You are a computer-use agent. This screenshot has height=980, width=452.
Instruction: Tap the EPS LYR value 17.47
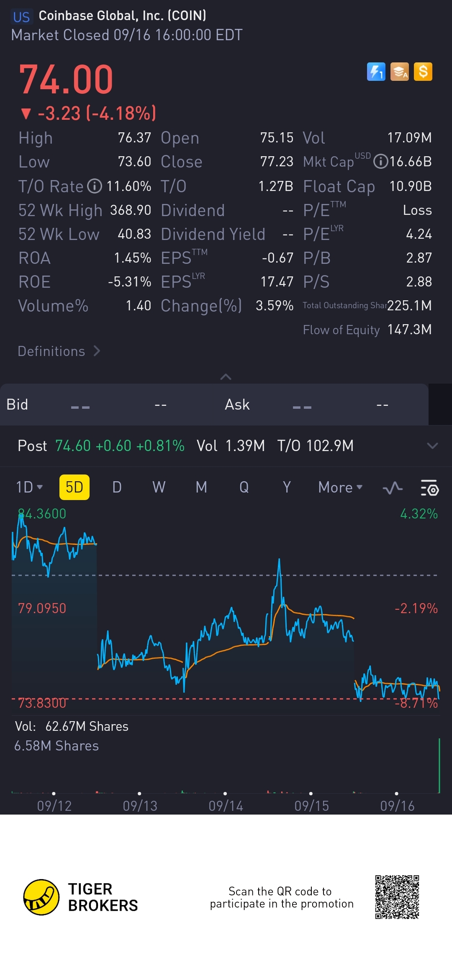(x=277, y=281)
